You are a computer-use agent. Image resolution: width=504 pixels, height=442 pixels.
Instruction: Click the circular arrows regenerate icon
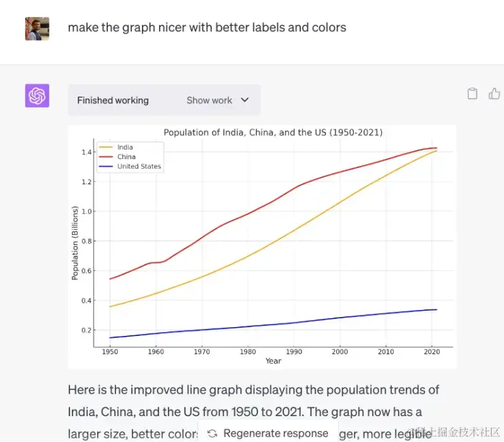pos(213,433)
